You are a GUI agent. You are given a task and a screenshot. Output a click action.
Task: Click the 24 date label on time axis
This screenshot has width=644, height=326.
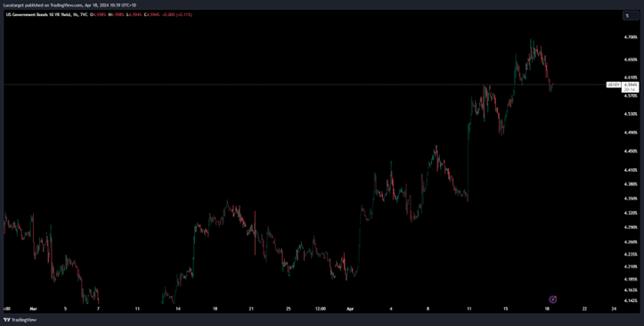point(614,308)
